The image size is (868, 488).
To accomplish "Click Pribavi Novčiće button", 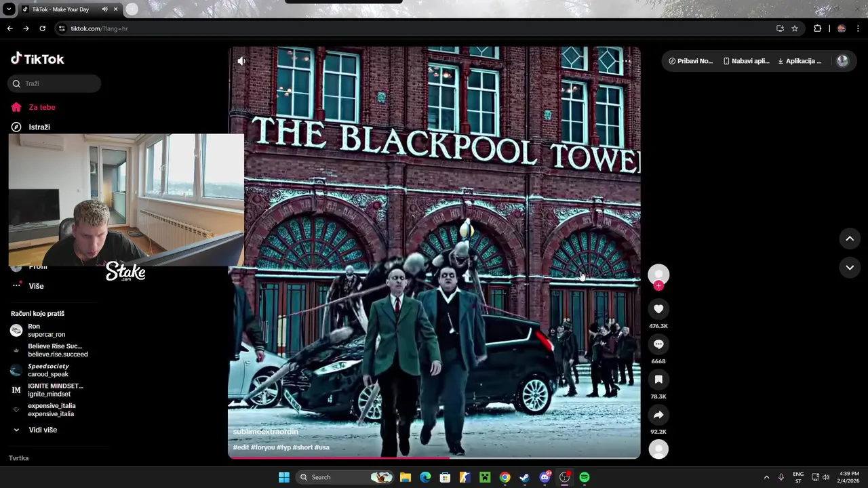I will 690,61.
